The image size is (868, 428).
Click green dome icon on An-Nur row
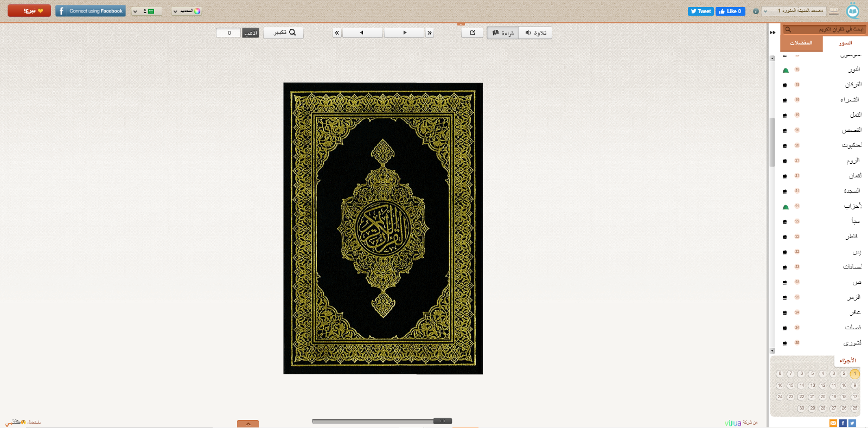[x=786, y=70]
